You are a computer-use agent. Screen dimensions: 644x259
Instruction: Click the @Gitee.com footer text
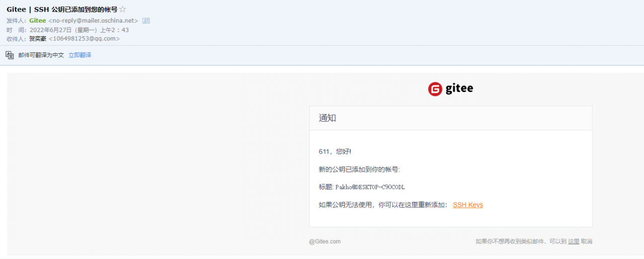pyautogui.click(x=325, y=241)
